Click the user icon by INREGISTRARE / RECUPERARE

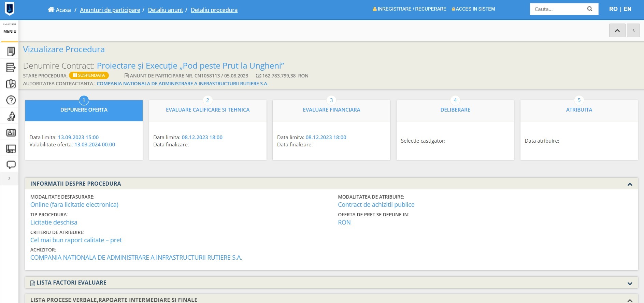(x=375, y=9)
